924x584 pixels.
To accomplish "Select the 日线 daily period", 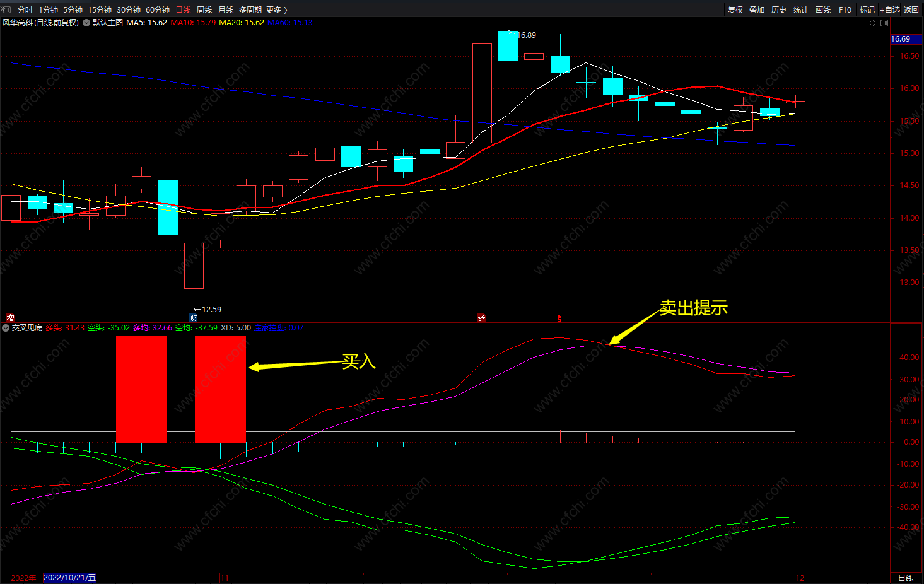I will pyautogui.click(x=183, y=9).
